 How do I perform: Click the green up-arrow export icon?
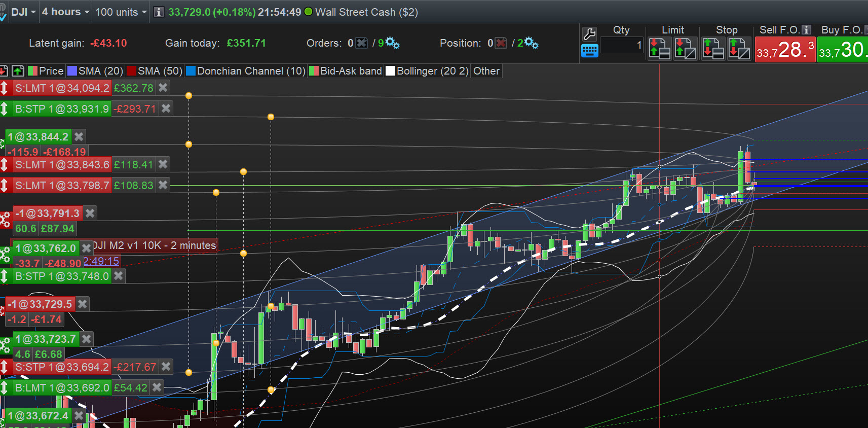point(18,70)
